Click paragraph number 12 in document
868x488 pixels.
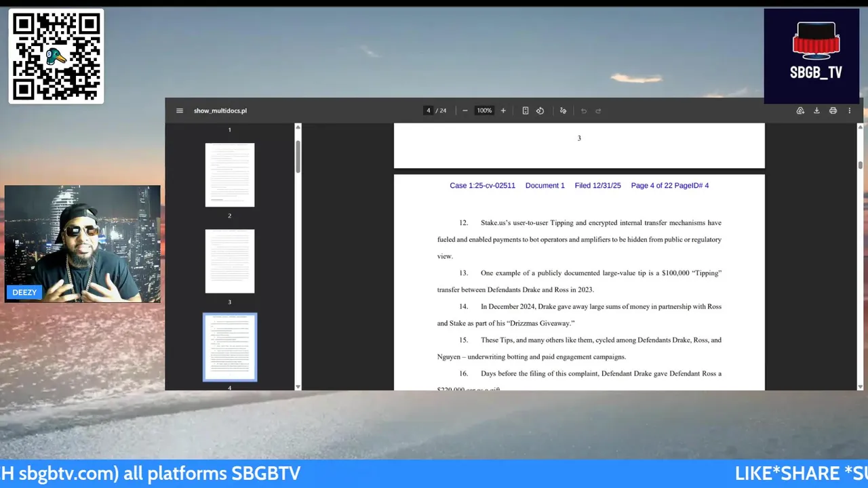[463, 222]
